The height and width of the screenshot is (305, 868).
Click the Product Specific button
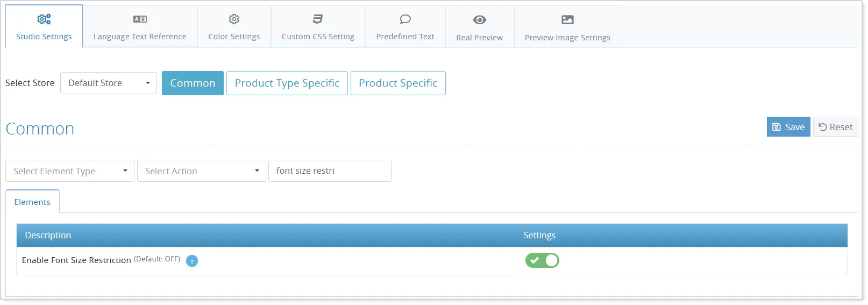point(398,83)
